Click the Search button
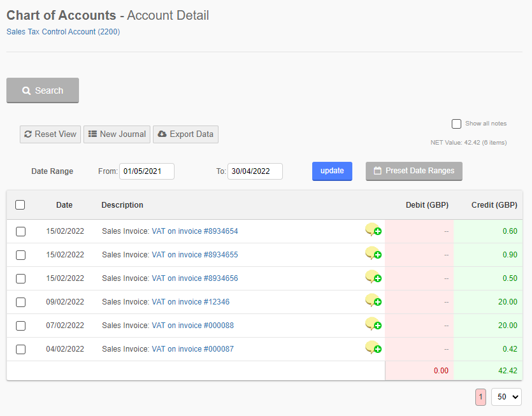The width and height of the screenshot is (532, 416). coord(43,90)
